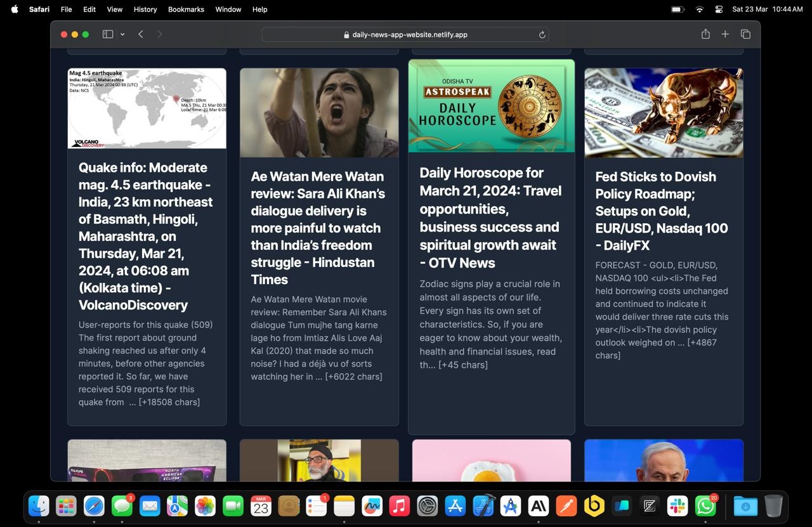Screen dimensions: 812x527
Task: Expand the tab group dropdown chevron
Action: 122,34
